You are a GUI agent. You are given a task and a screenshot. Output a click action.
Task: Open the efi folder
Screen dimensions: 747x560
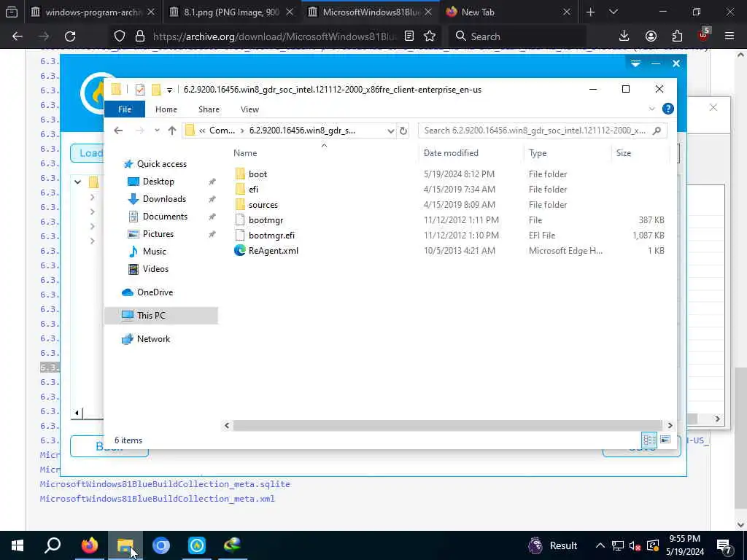(253, 190)
